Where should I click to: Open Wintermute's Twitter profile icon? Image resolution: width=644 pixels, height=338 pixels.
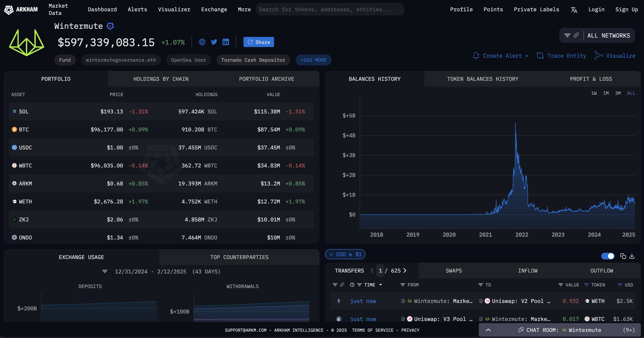click(214, 42)
